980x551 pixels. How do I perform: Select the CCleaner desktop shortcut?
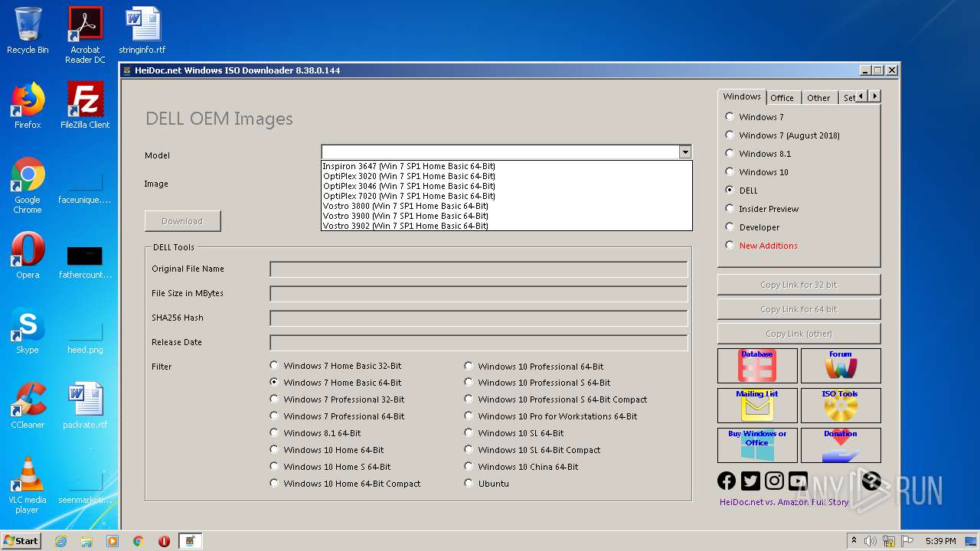point(28,406)
